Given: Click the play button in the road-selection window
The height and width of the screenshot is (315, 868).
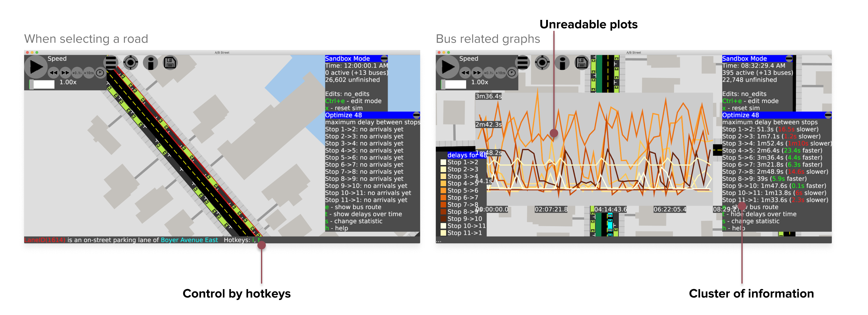Looking at the screenshot, I should tap(36, 67).
